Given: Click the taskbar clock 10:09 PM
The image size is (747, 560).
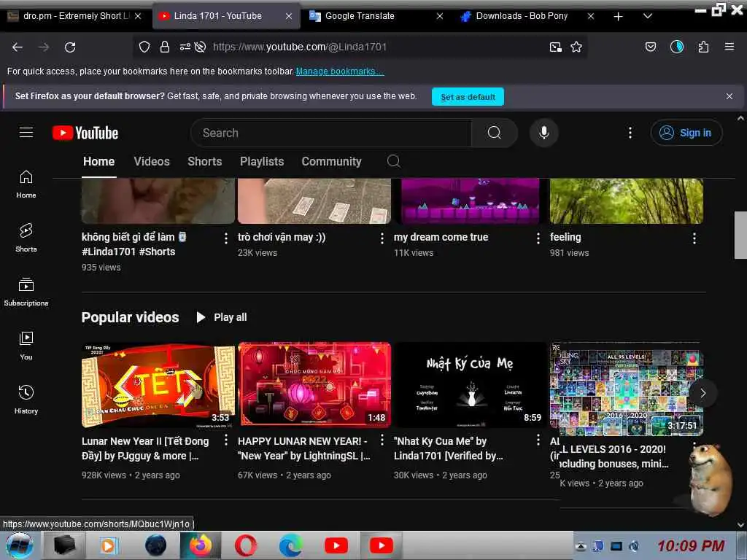Looking at the screenshot, I should [x=691, y=545].
